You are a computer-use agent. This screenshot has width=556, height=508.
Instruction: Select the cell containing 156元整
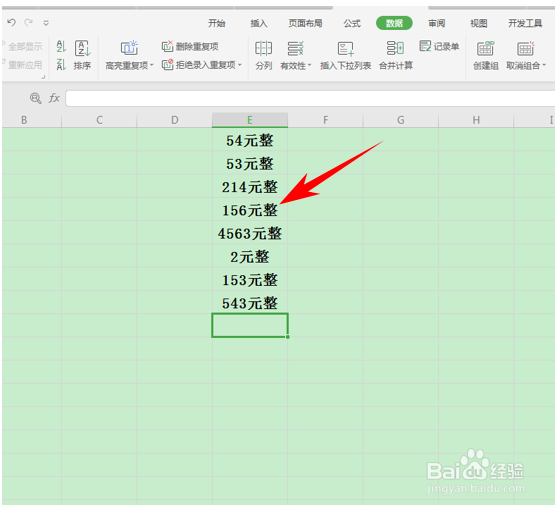coord(250,210)
